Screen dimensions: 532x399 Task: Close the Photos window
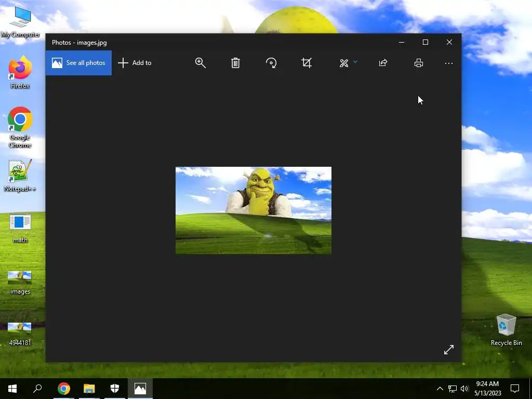449,42
